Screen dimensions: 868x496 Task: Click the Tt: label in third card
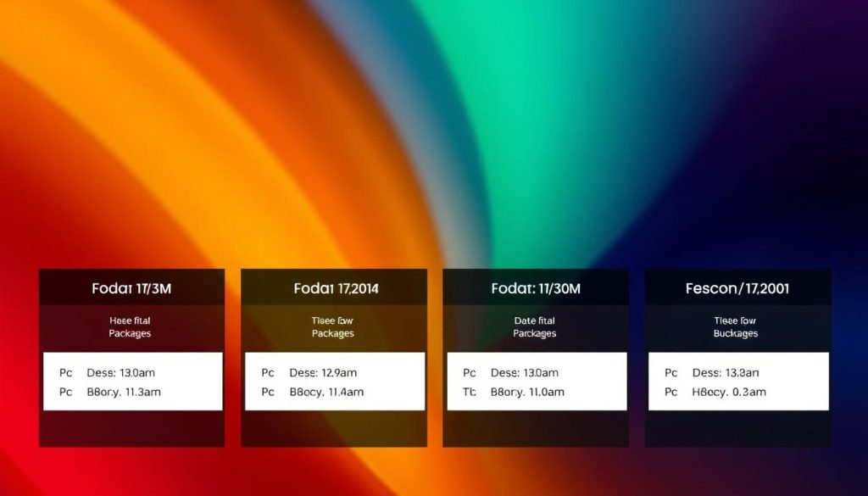[470, 392]
